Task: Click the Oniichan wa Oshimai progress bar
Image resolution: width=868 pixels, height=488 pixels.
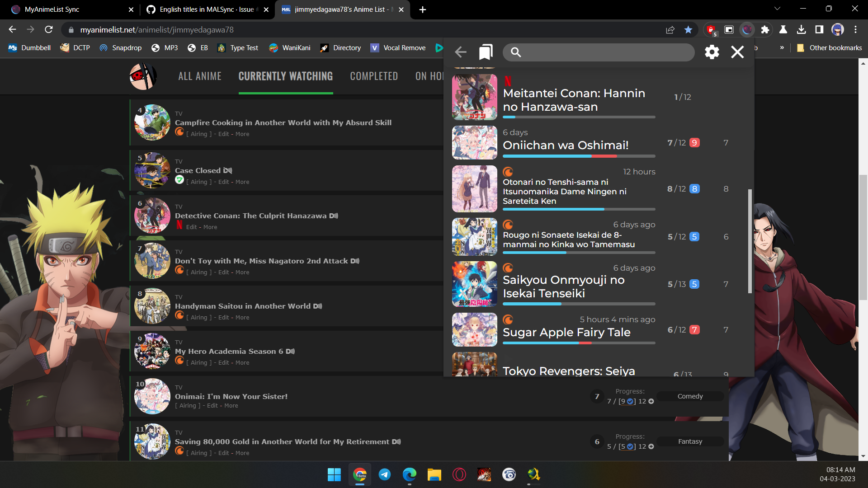Action: coord(579,156)
